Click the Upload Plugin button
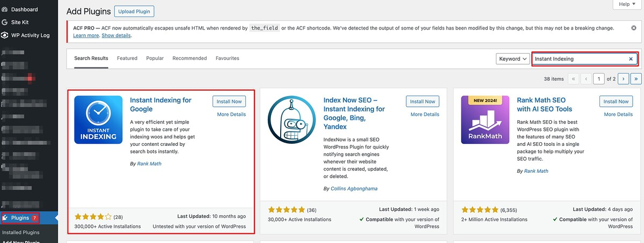This screenshot has width=644, height=243. click(134, 11)
